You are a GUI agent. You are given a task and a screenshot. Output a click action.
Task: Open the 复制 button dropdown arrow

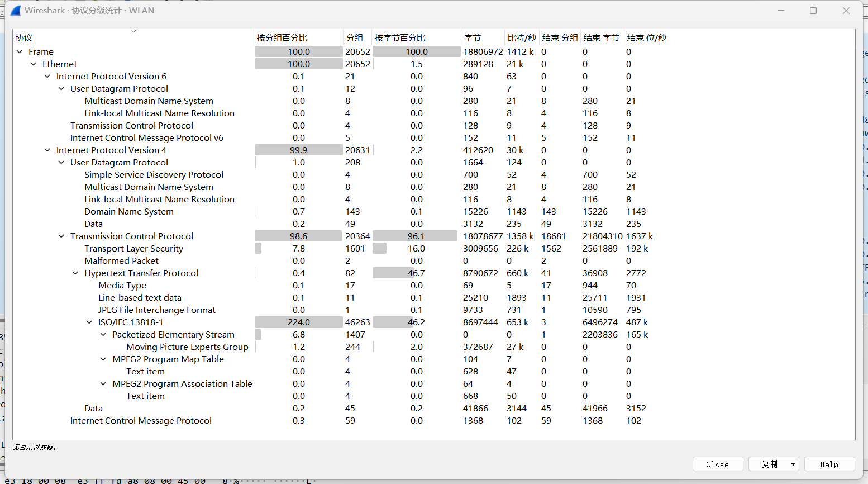click(x=793, y=464)
